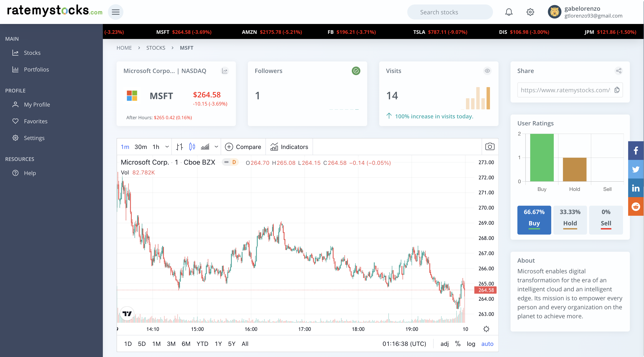Take a snapshot of the chart with camera icon
644x357 pixels.
490,147
